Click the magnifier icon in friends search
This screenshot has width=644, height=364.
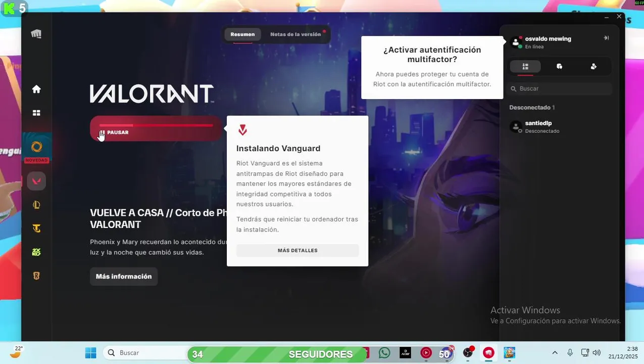pyautogui.click(x=514, y=88)
